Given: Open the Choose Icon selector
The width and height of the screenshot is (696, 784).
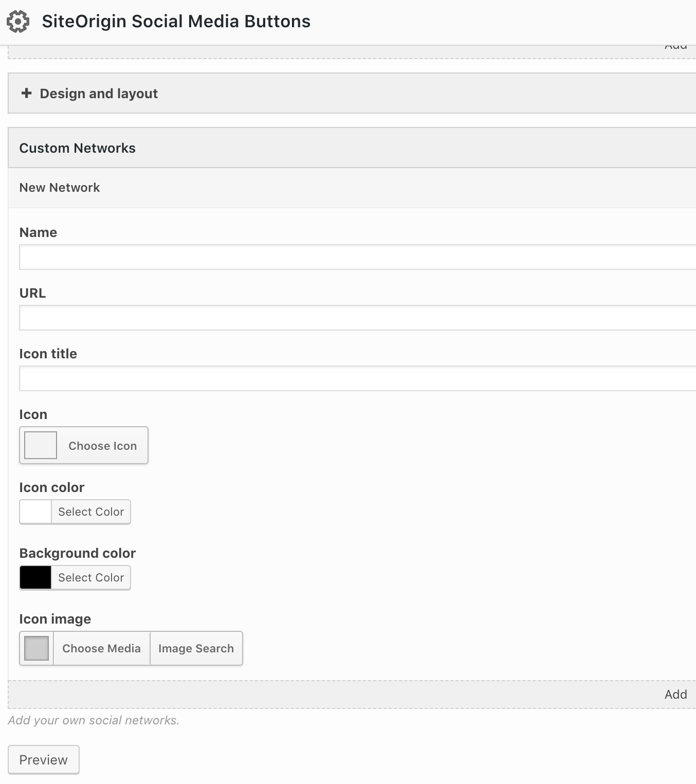Looking at the screenshot, I should tap(102, 446).
